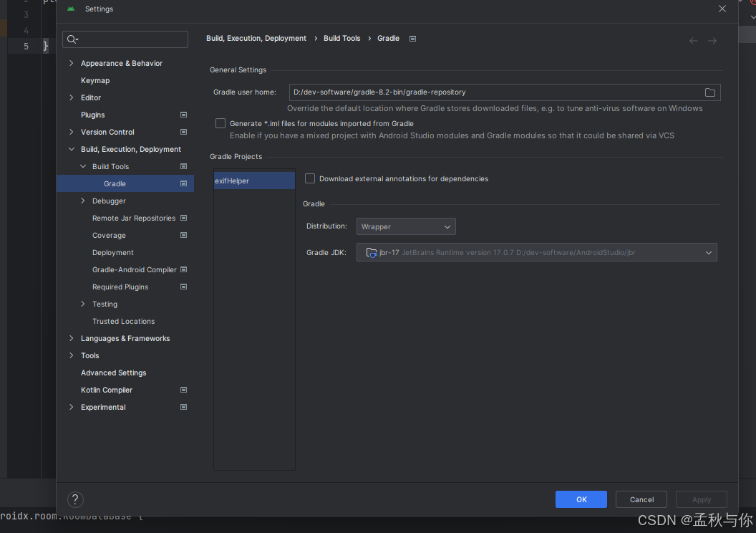Screen dimensions: 756x533
Task: Toggle Download external annotations for dependencies checkbox
Action: click(310, 178)
